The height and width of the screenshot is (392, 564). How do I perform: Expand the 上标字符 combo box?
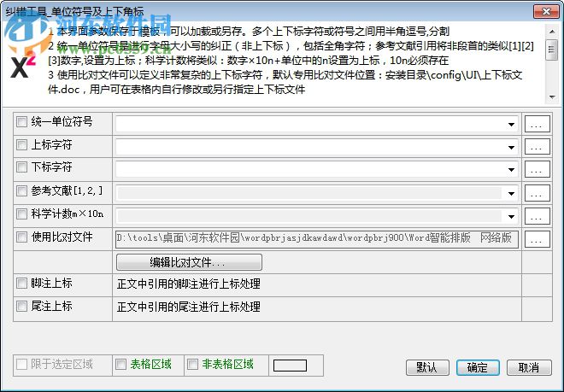(511, 147)
